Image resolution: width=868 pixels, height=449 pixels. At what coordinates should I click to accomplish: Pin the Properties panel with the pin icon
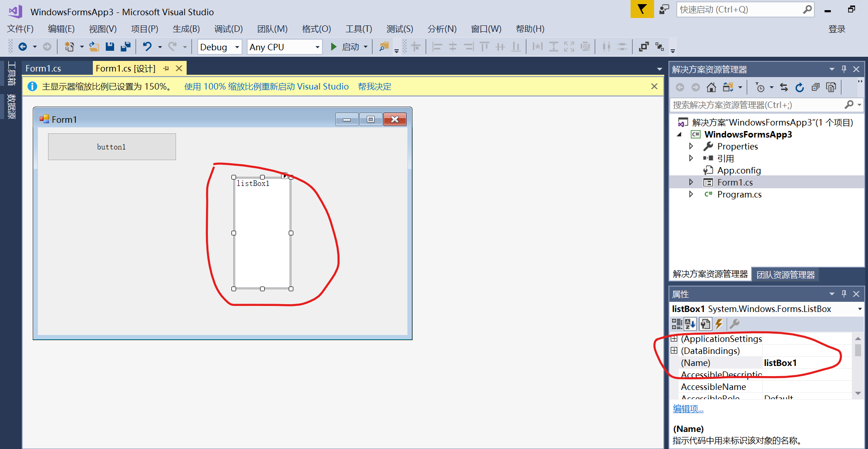844,293
